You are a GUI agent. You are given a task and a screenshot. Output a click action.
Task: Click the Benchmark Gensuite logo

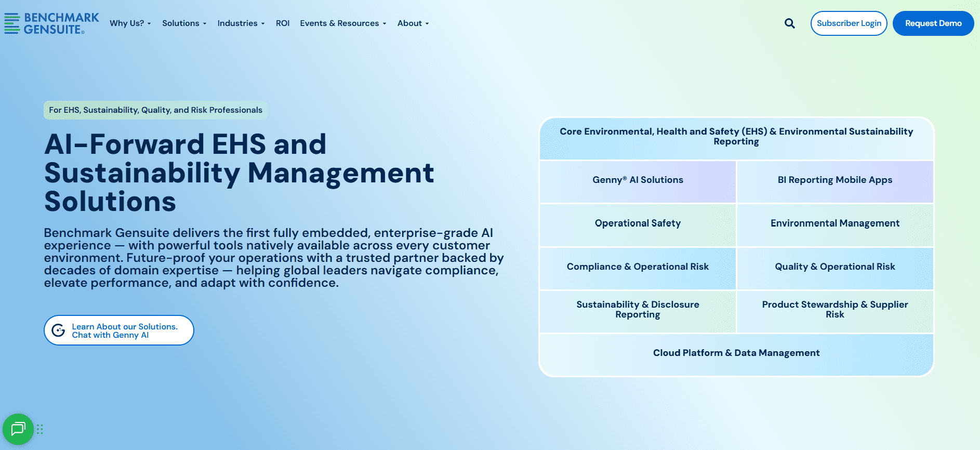[x=51, y=23]
